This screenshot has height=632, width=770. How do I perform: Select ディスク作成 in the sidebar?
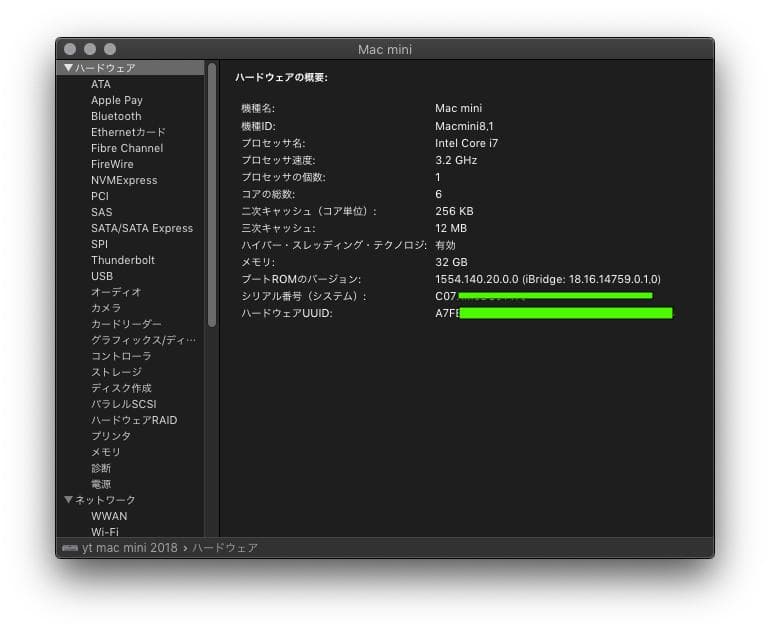pos(121,388)
